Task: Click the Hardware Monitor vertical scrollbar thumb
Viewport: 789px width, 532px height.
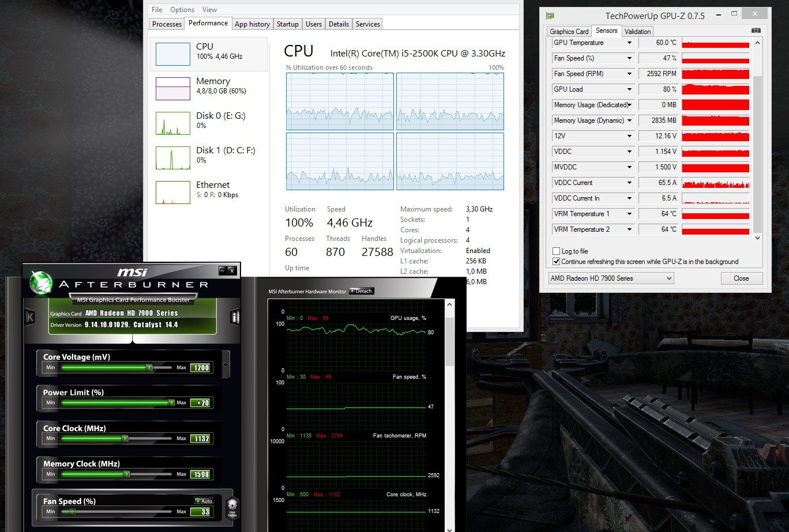Action: [450, 341]
